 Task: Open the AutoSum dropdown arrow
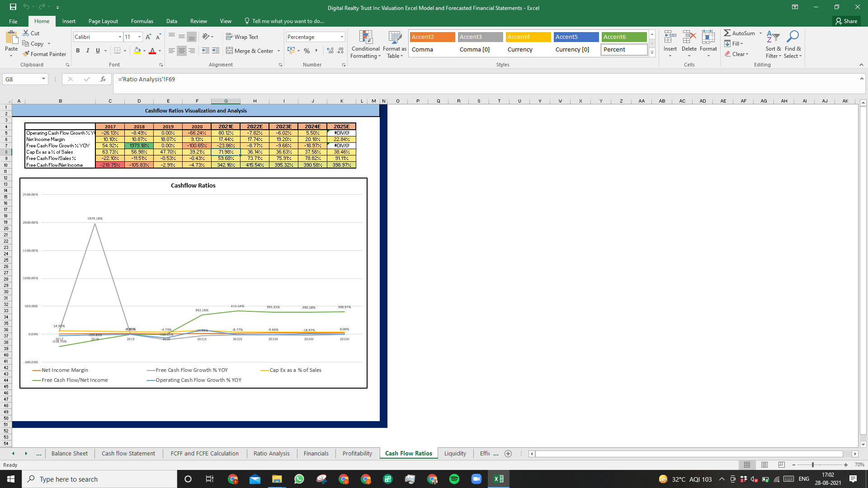pyautogui.click(x=760, y=33)
